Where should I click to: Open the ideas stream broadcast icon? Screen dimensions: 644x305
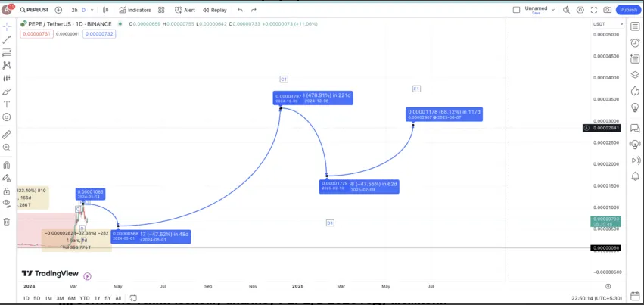(635, 160)
